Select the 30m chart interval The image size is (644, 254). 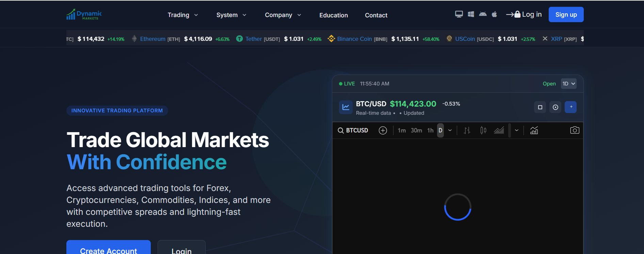pyautogui.click(x=416, y=130)
